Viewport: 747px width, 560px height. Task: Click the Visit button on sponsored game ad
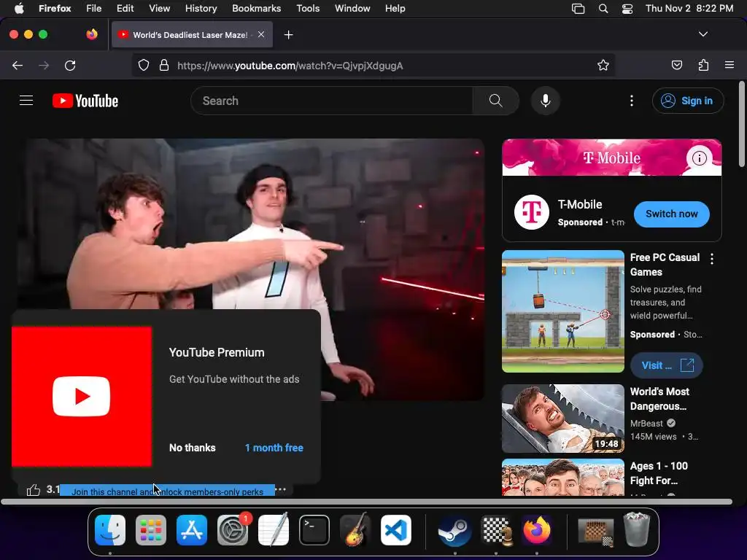[x=666, y=365]
